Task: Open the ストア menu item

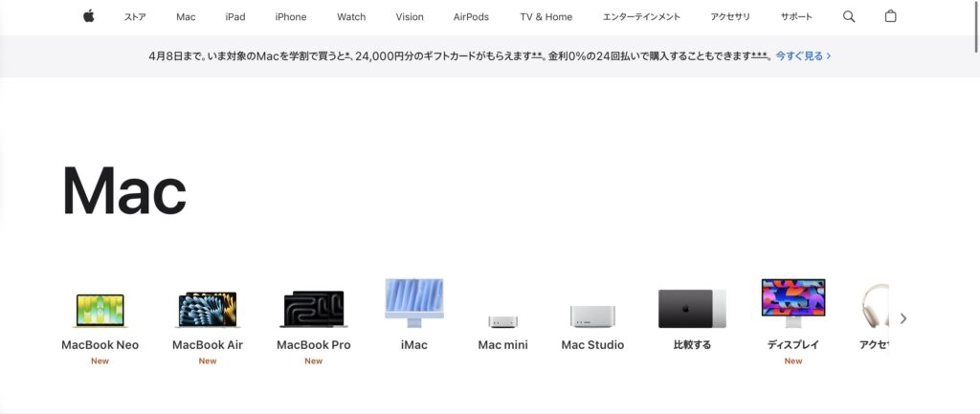Action: click(x=135, y=17)
